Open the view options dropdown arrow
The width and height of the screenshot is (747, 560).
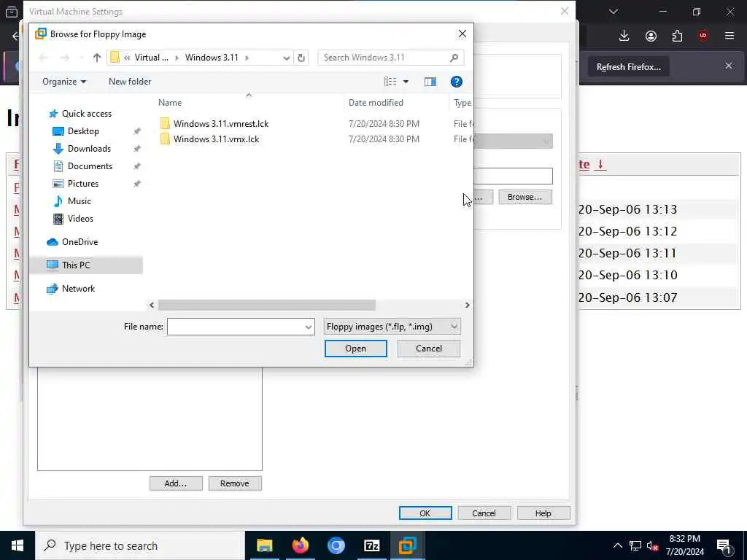406,82
